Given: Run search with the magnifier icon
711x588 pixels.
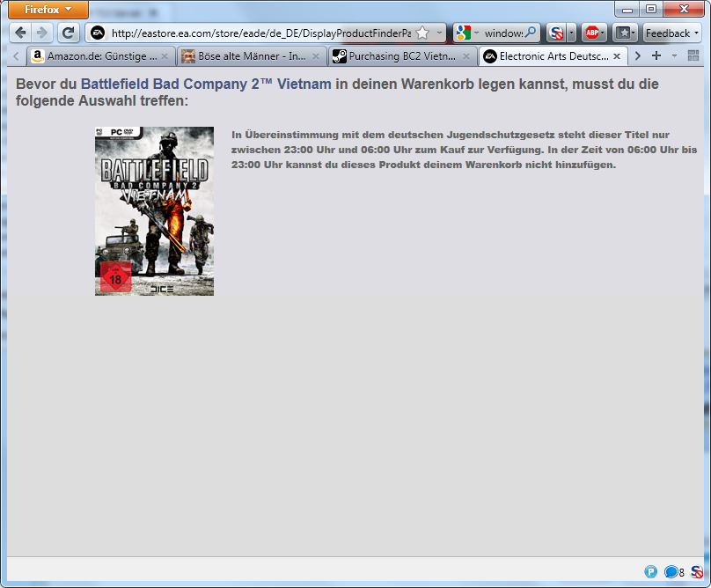Looking at the screenshot, I should pos(531,33).
